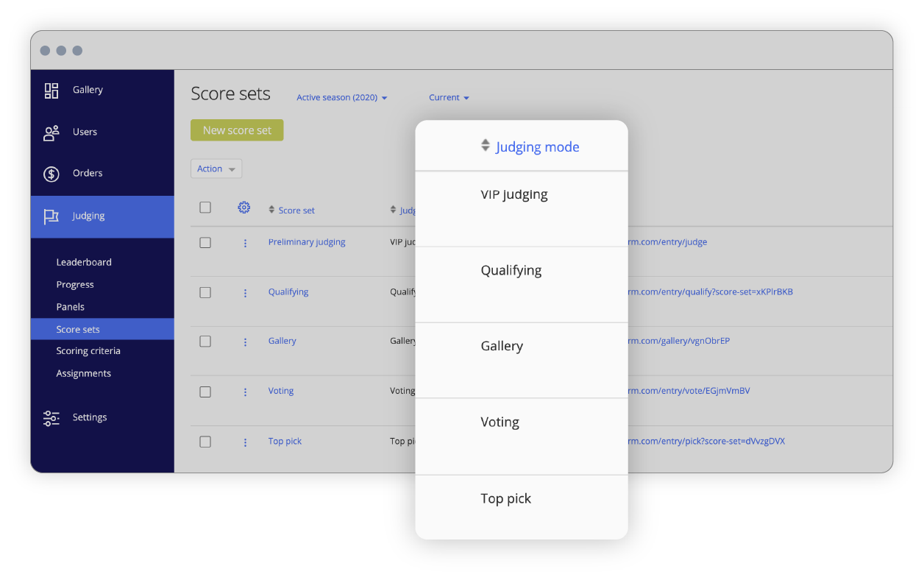This screenshot has height=580, width=924.
Task: Open three-dot menu for Preliminary judging row
Action: [x=245, y=243]
